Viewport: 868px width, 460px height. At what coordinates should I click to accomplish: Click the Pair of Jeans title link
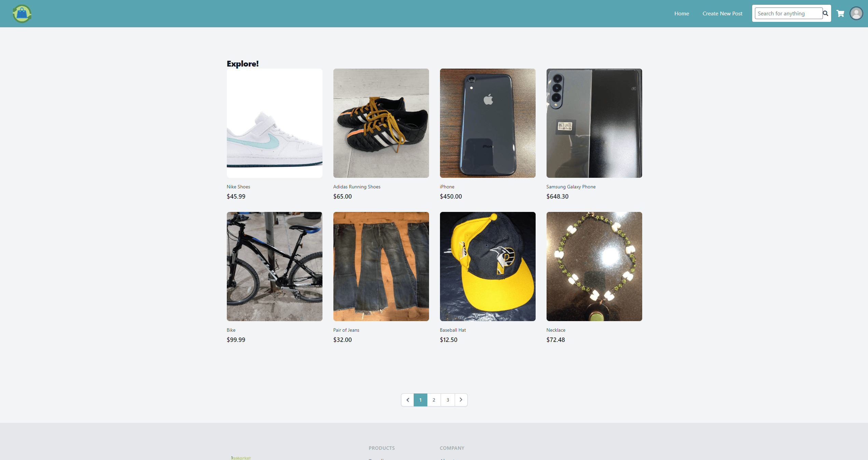pos(346,330)
